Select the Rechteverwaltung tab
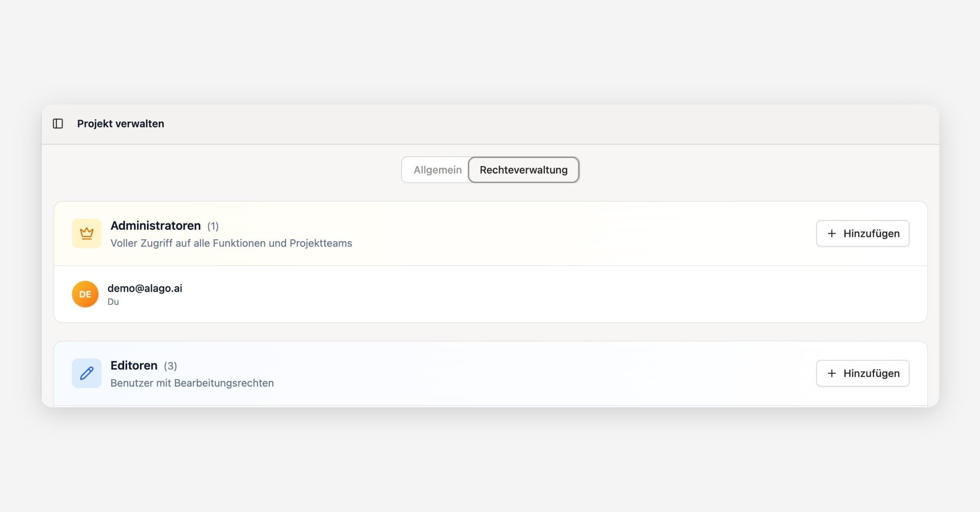Image resolution: width=980 pixels, height=512 pixels. pyautogui.click(x=523, y=170)
